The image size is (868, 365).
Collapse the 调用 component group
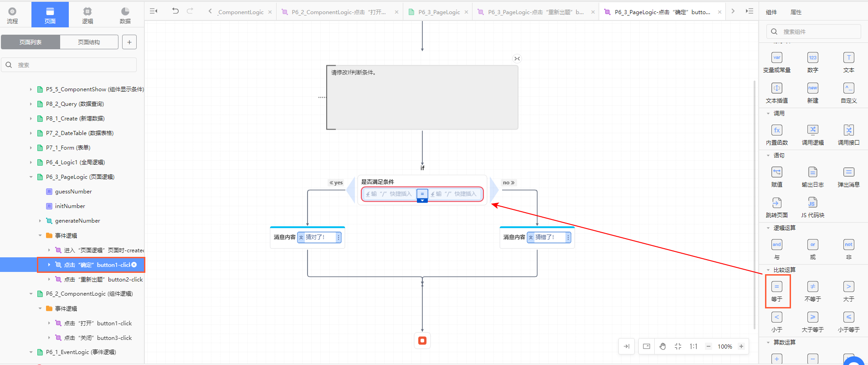click(x=768, y=114)
